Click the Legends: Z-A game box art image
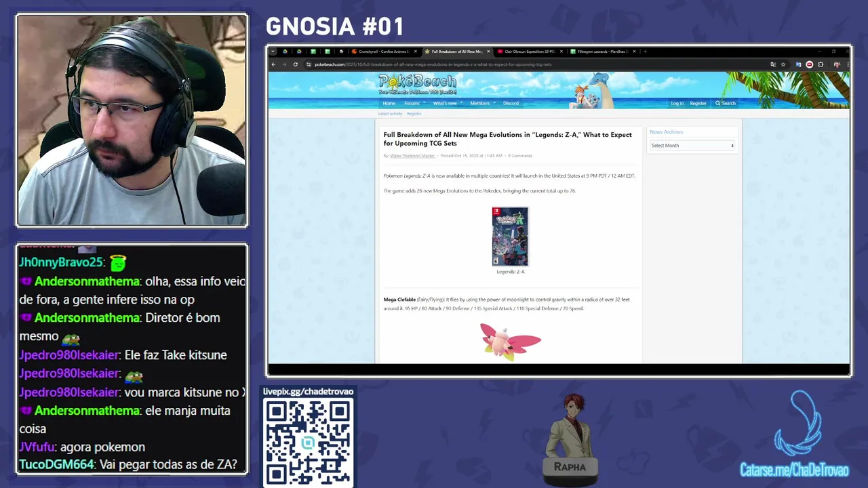The image size is (868, 488). (x=510, y=237)
